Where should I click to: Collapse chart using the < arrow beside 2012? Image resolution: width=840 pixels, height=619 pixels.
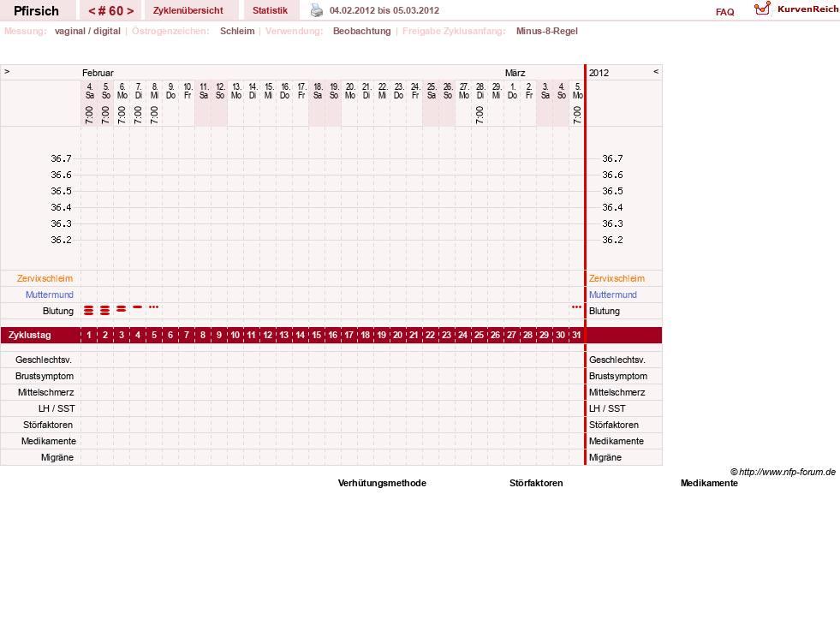coord(656,71)
